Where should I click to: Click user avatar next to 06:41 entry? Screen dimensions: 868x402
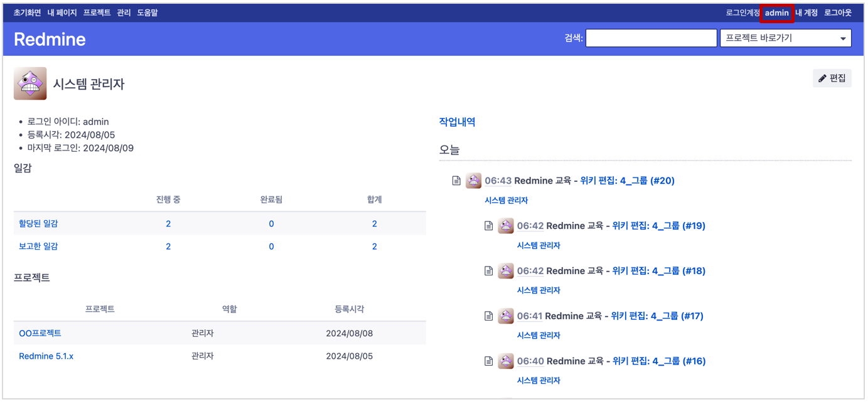506,316
